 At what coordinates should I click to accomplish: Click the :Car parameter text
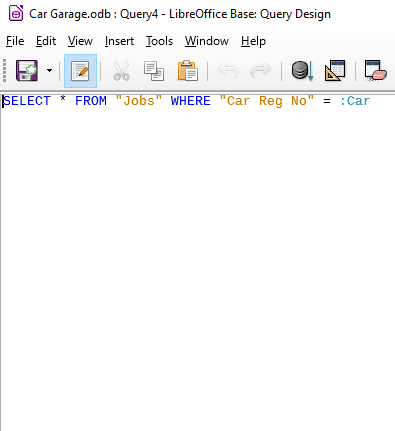pos(355,101)
